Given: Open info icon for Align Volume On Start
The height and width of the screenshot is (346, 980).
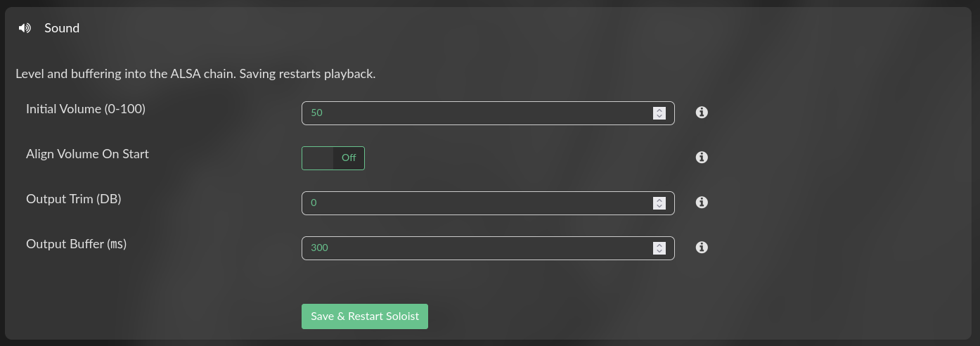Looking at the screenshot, I should click(701, 158).
